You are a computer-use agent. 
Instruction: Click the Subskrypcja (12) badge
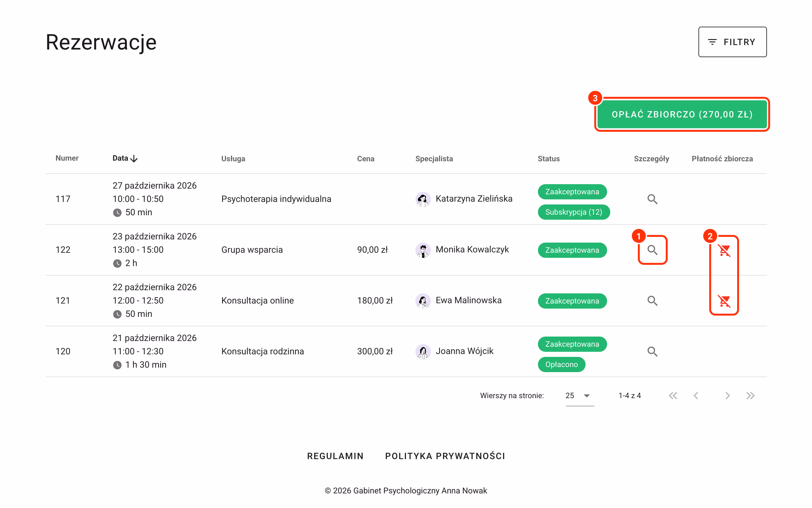pyautogui.click(x=574, y=212)
